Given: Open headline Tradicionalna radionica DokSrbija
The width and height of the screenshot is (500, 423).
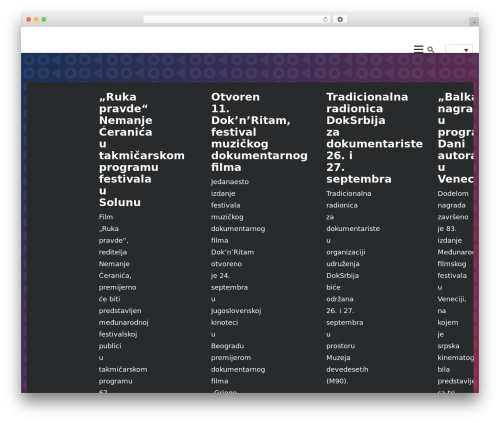Looking at the screenshot, I should pos(374,138).
